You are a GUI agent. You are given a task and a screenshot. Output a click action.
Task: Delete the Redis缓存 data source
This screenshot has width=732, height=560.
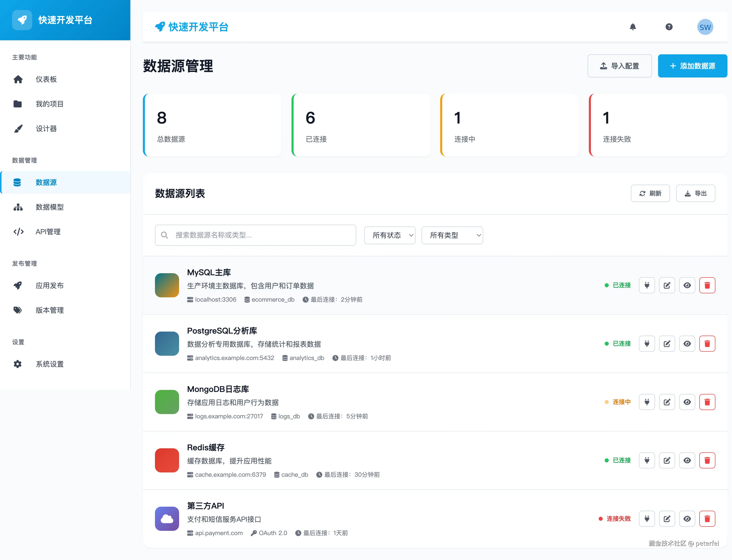[x=707, y=460]
